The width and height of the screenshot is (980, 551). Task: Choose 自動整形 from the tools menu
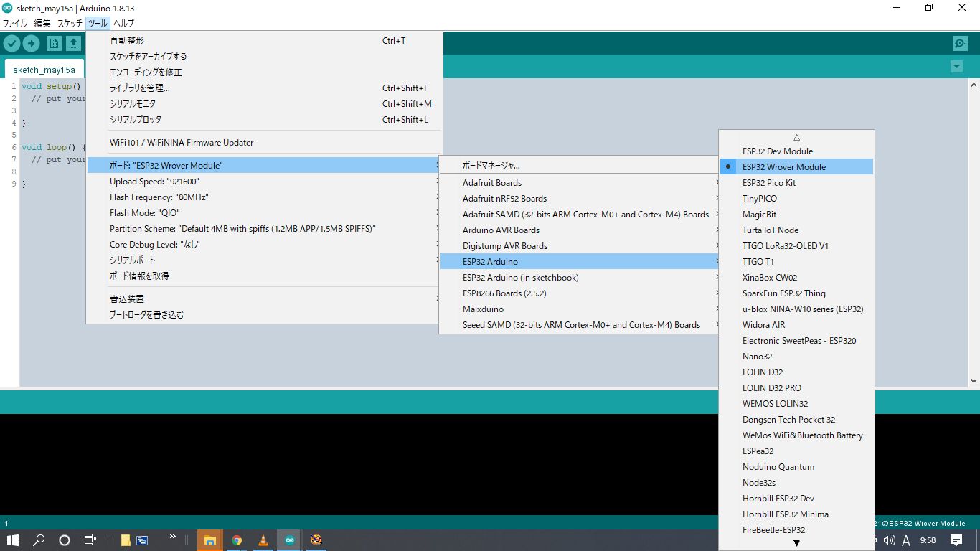(264, 41)
